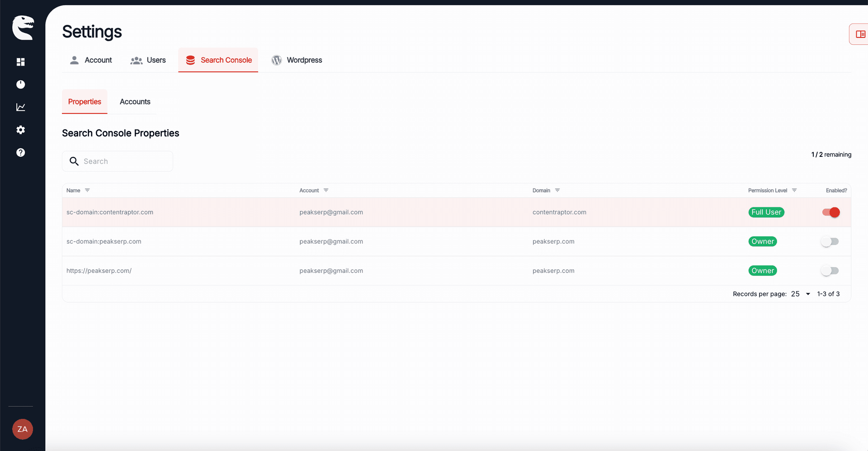Open the help question mark icon
The image size is (868, 451).
pos(20,152)
